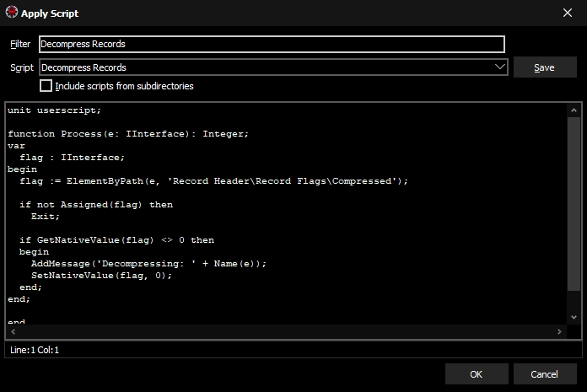Click the xEdit app icon in title bar
The height and width of the screenshot is (392, 587).
point(12,13)
